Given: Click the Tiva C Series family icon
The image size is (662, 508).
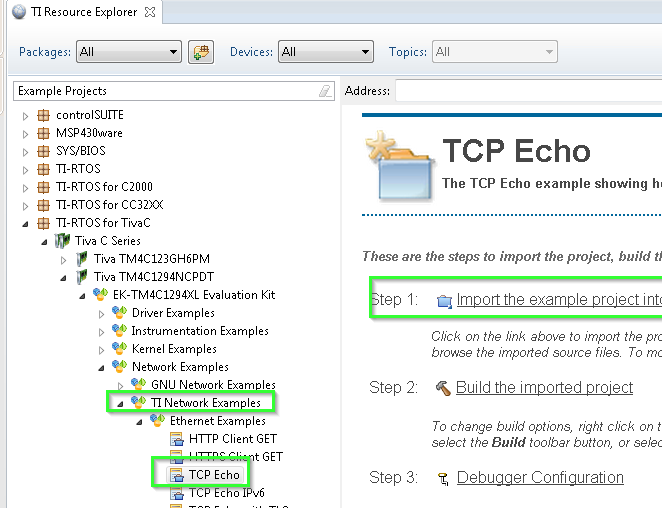Looking at the screenshot, I should pyautogui.click(x=62, y=241).
